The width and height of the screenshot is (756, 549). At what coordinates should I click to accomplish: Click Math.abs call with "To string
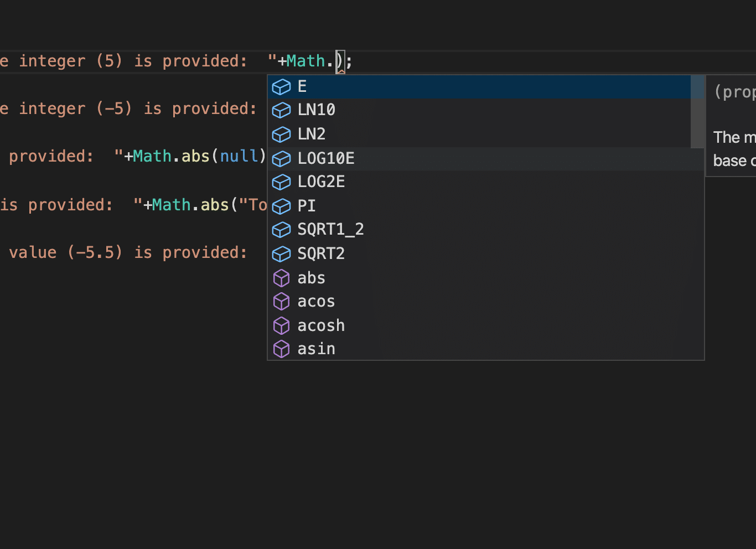[210, 205]
